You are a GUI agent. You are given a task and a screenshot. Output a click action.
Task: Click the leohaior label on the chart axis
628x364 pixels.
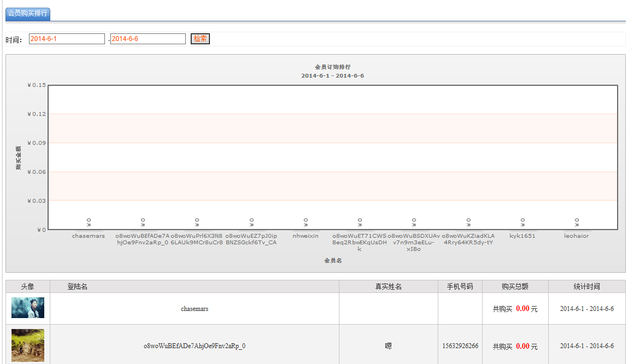pos(577,236)
